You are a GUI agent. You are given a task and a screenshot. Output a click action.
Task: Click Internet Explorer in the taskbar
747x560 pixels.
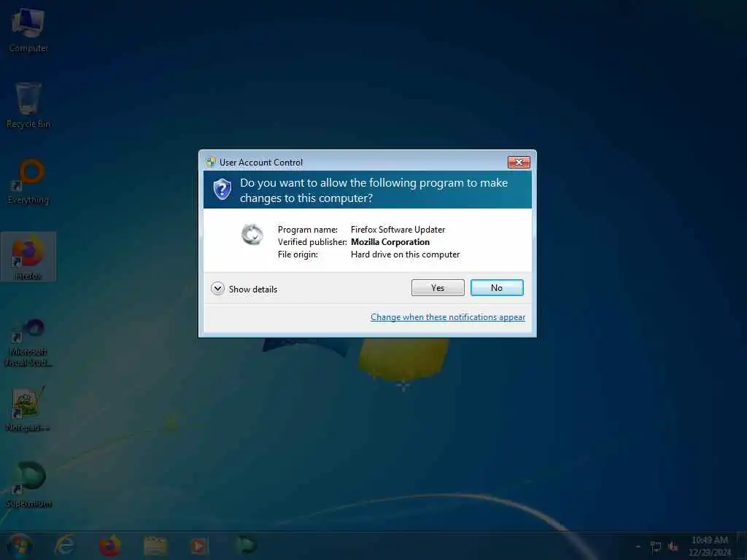pos(65,545)
